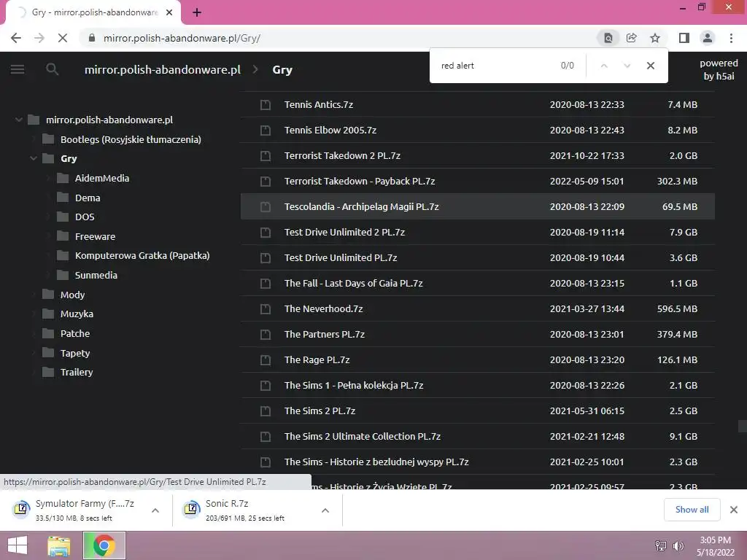Download Test Drive Unlimited PL.7z
Screen dimensions: 747x560
coord(341,257)
